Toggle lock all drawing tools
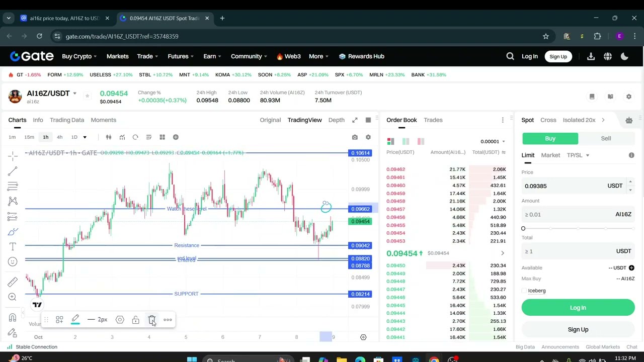This screenshot has width=644, height=362. tap(13, 332)
